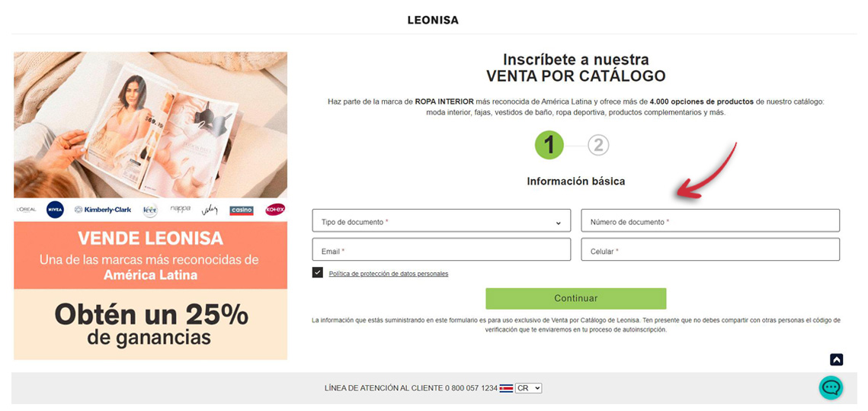Viewport: 868px width, 411px height.
Task: Click the Costa Rica flag icon
Action: [506, 389]
